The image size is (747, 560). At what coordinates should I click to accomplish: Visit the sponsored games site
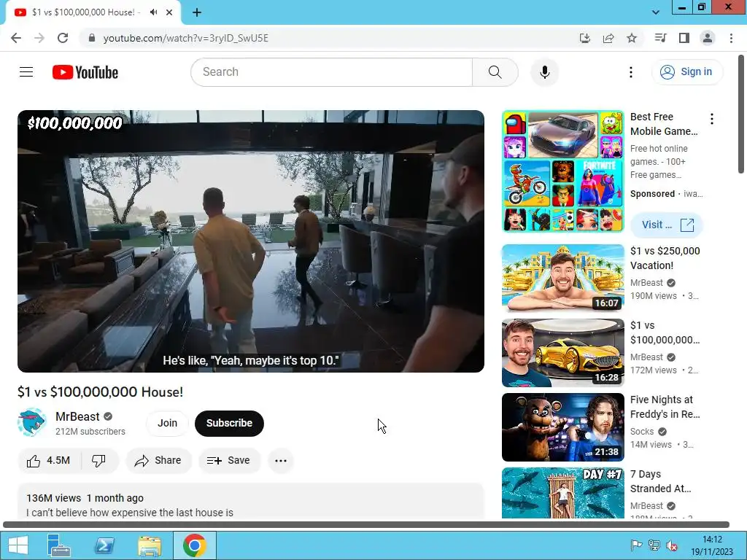pyautogui.click(x=667, y=225)
